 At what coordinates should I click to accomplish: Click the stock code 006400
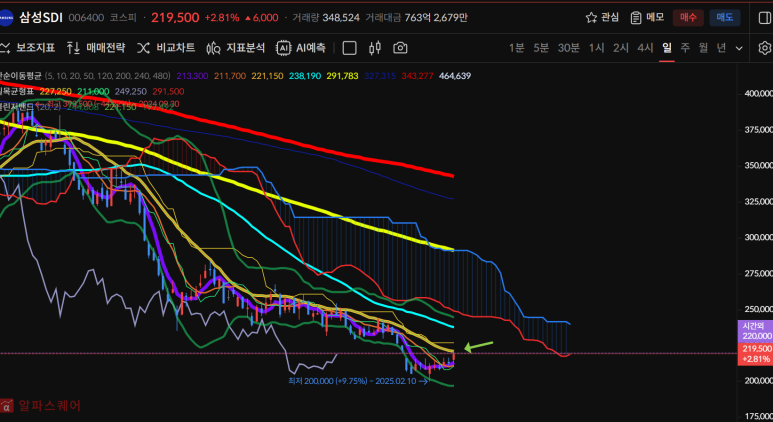(86, 18)
